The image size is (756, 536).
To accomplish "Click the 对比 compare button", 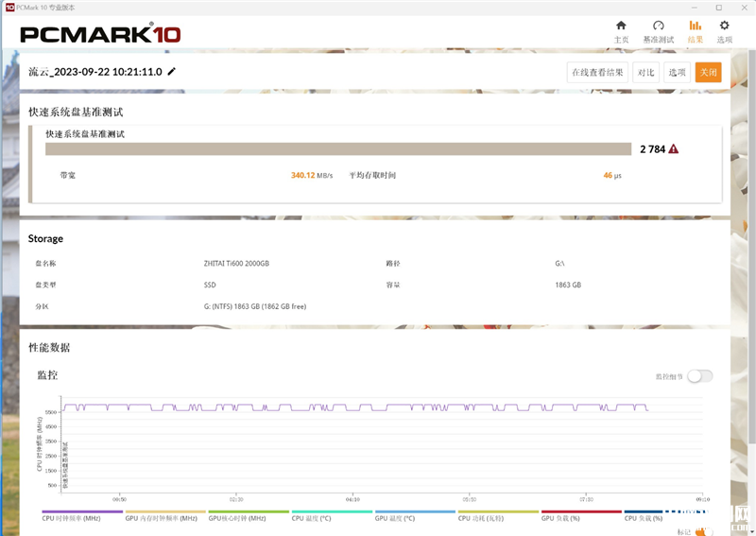I will click(645, 73).
